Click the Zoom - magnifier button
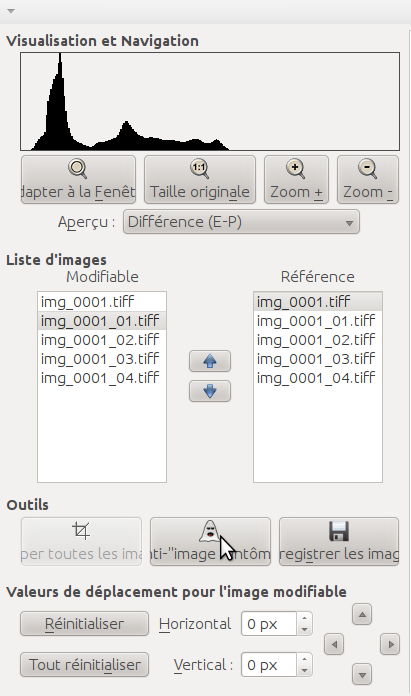The image size is (411, 696). point(368,180)
